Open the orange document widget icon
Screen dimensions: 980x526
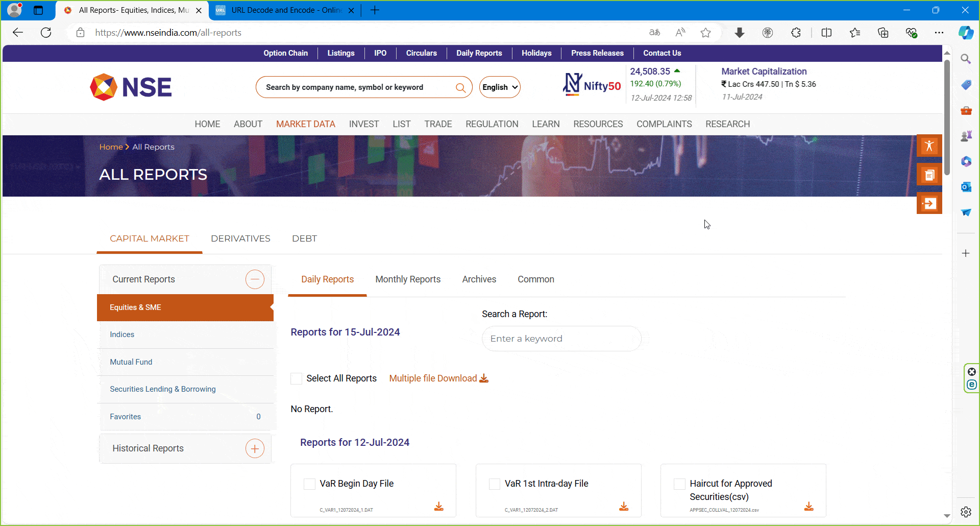[929, 175]
